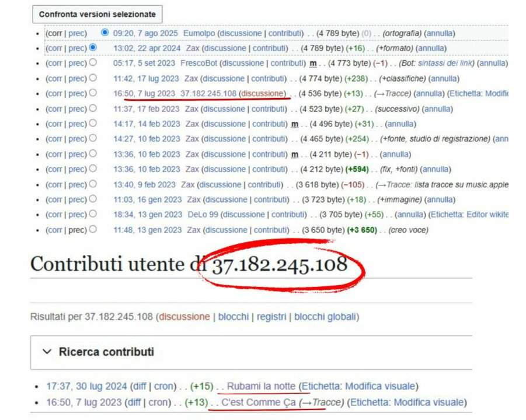The width and height of the screenshot is (526, 420).
Task: Click "corr" on the 11:48, 13 gen 2023 creation entry
Action: pos(55,230)
